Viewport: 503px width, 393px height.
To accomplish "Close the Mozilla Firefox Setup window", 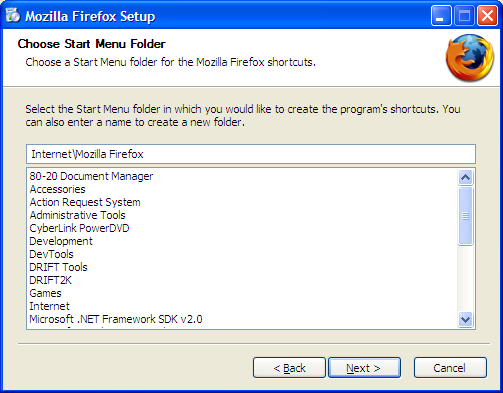I will [487, 16].
